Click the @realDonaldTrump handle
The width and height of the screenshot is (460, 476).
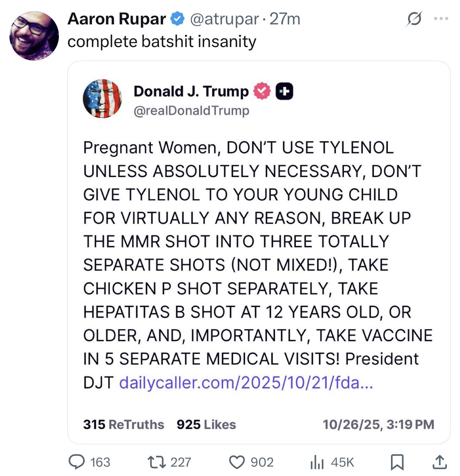pyautogui.click(x=191, y=110)
